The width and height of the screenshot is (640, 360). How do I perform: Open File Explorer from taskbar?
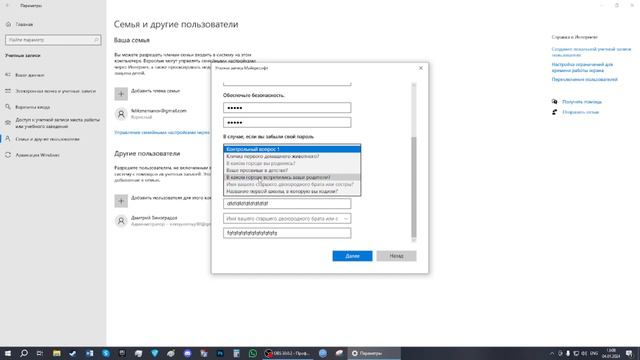coord(57,353)
